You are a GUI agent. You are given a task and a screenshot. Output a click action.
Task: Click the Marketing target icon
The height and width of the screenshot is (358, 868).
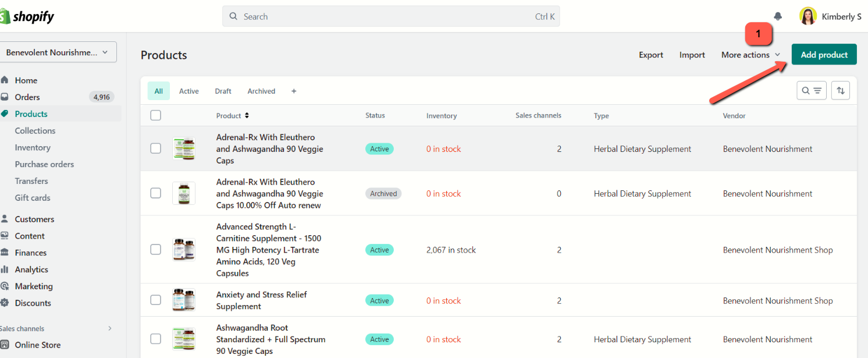click(5, 286)
